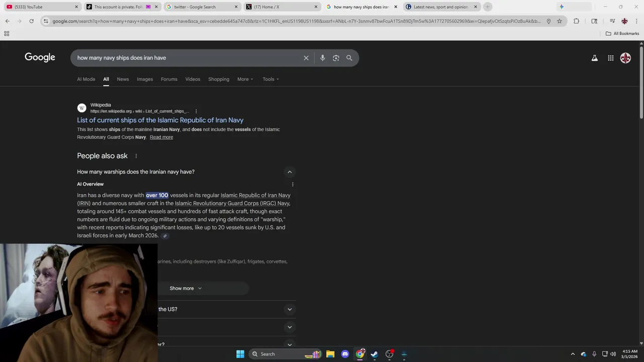Image resolution: width=644 pixels, height=362 pixels.
Task: Click the Windows taskbar Search box
Action: (285, 354)
